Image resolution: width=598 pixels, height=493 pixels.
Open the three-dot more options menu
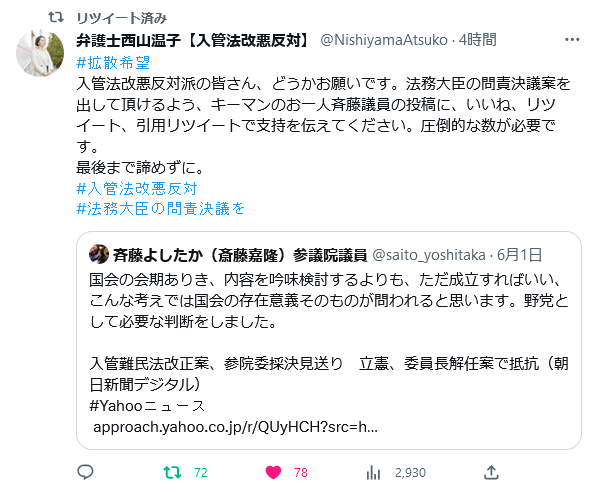tap(572, 40)
